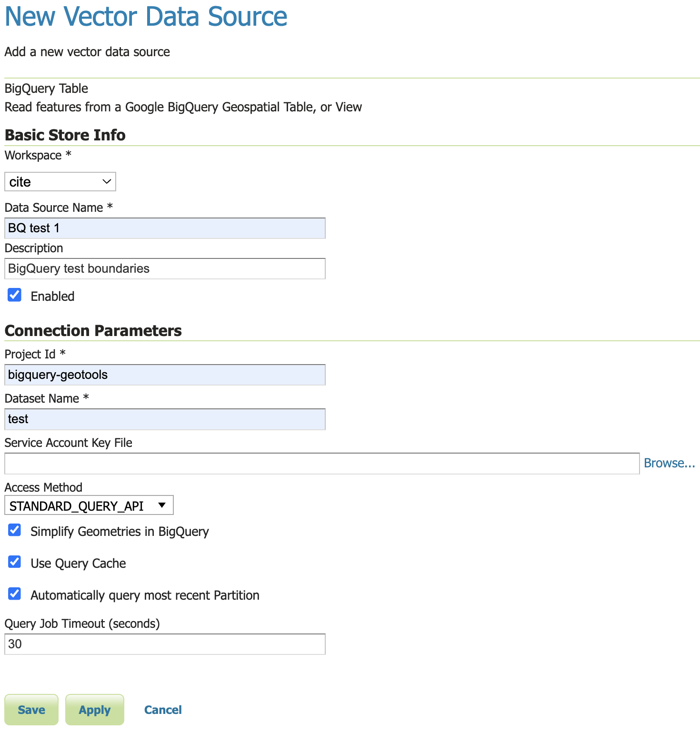
Task: Click the Apply button
Action: [95, 710]
